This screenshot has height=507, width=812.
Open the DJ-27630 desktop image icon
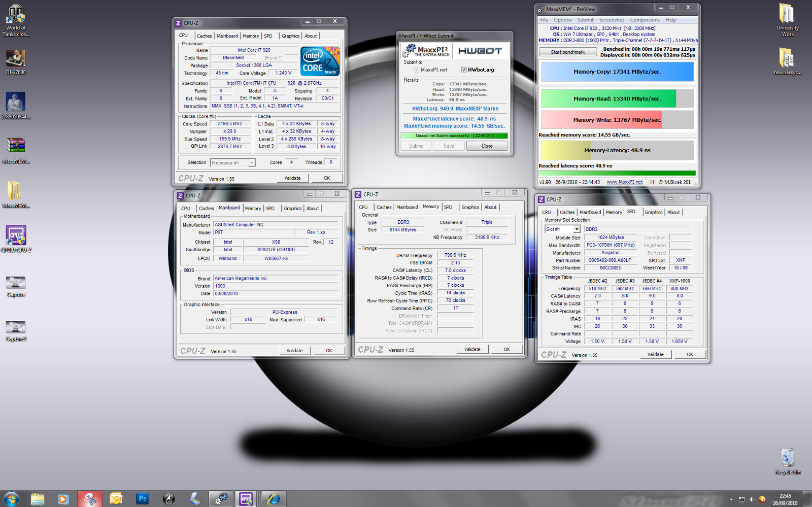click(x=16, y=62)
